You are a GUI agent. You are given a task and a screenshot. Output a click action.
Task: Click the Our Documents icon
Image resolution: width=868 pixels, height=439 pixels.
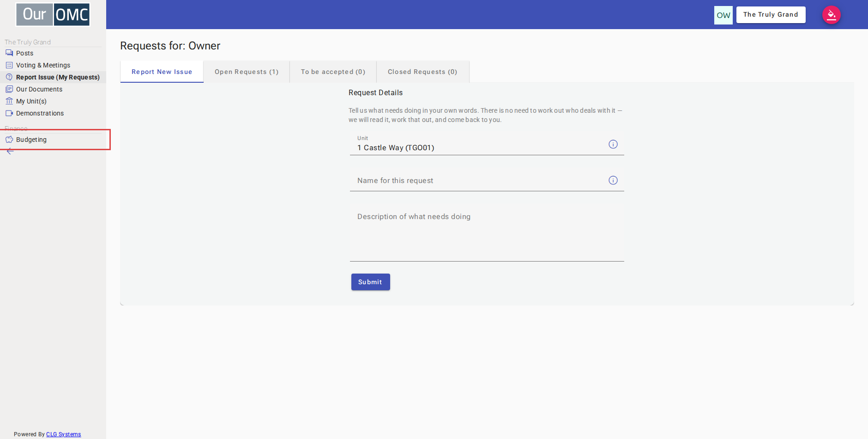pos(9,89)
